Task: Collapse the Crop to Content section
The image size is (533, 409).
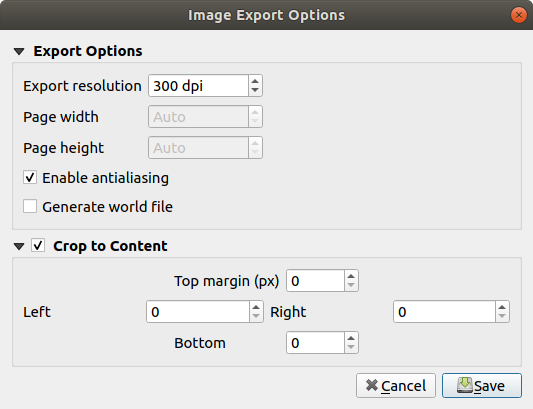Action: [19, 246]
